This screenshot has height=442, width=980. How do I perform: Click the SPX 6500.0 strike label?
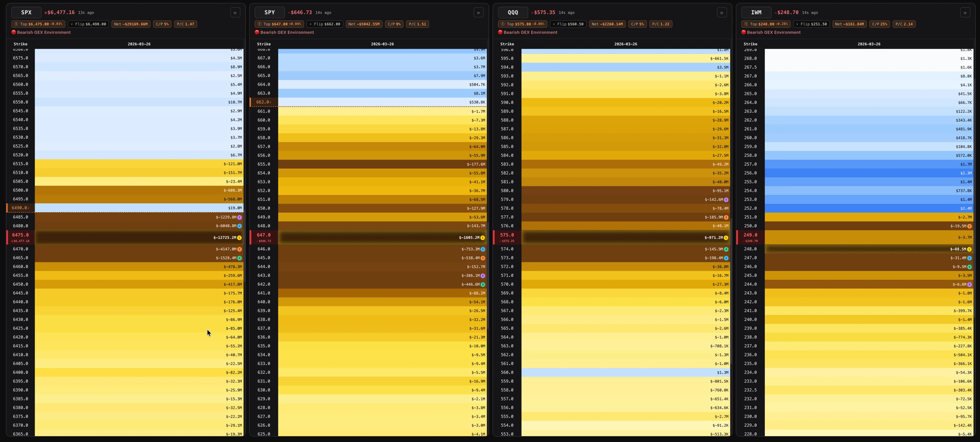tap(20, 190)
